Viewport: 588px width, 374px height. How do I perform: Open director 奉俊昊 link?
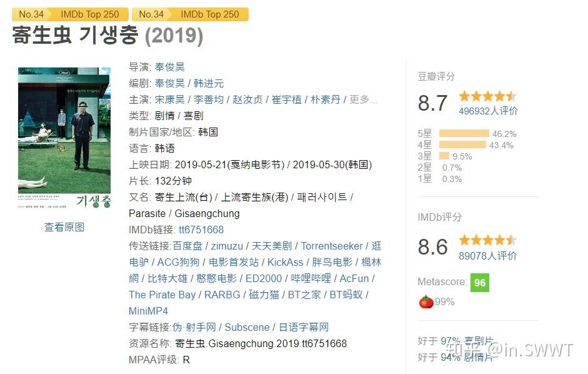169,67
